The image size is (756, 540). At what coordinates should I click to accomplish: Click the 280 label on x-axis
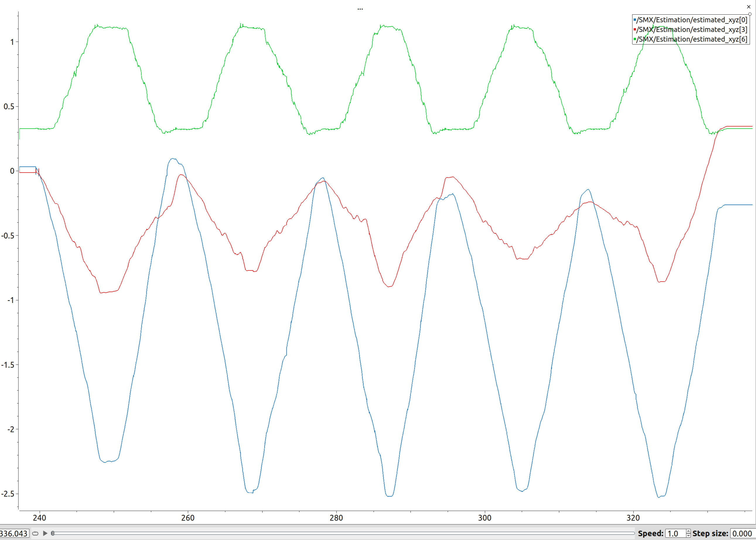point(336,518)
